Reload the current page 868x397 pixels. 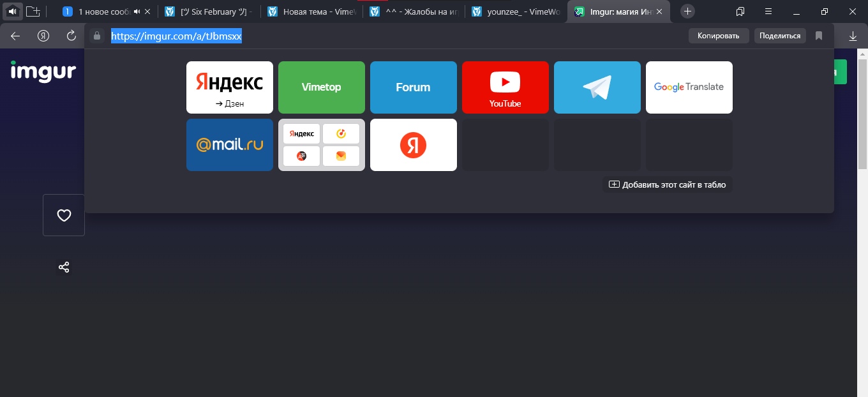(x=71, y=36)
